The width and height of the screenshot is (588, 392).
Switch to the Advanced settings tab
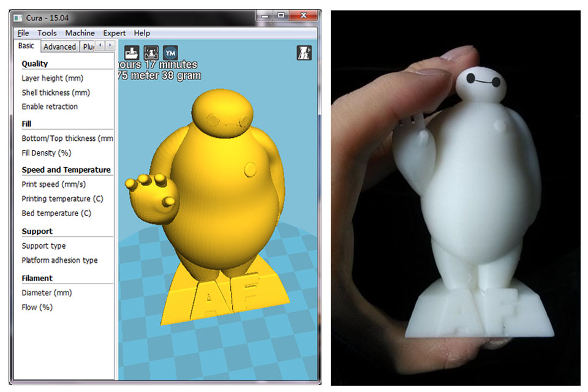coord(59,47)
